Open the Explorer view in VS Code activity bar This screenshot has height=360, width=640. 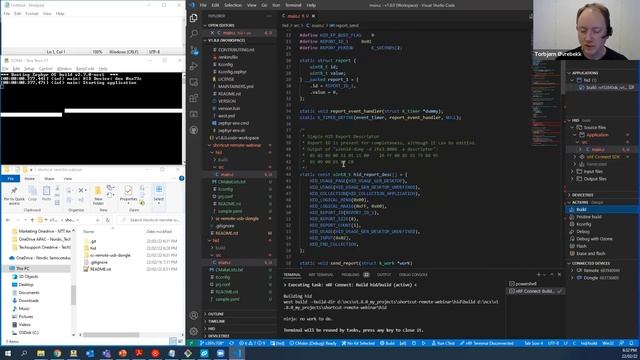pos(194,18)
